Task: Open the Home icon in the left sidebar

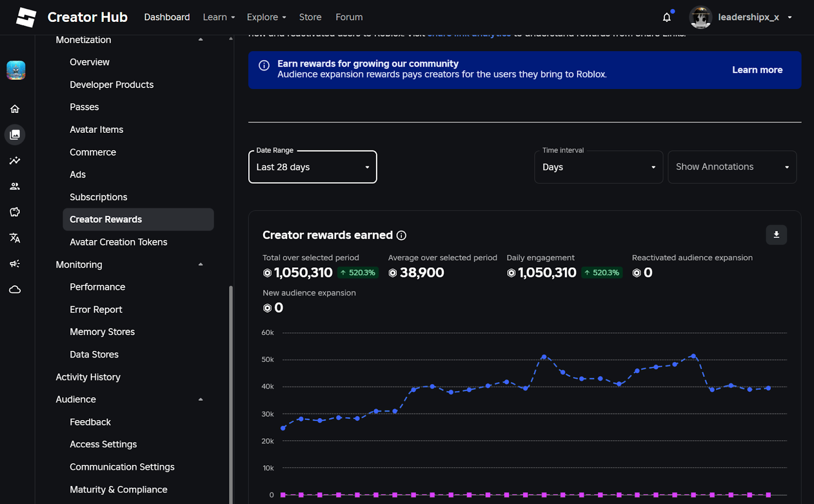Action: 15,108
